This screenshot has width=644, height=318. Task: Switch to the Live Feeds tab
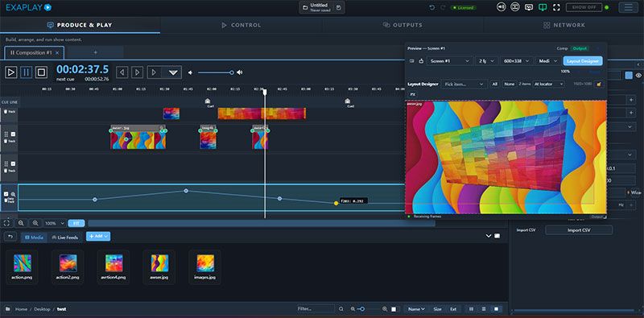65,237
